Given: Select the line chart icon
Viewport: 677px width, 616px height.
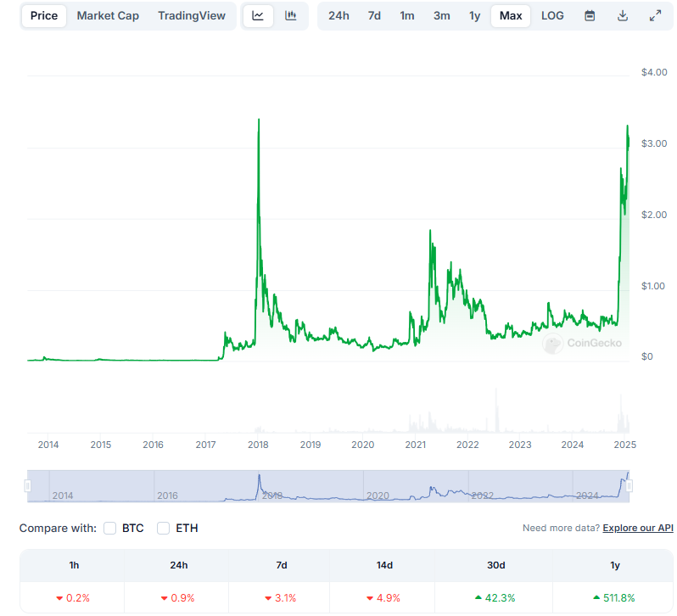Looking at the screenshot, I should (258, 16).
